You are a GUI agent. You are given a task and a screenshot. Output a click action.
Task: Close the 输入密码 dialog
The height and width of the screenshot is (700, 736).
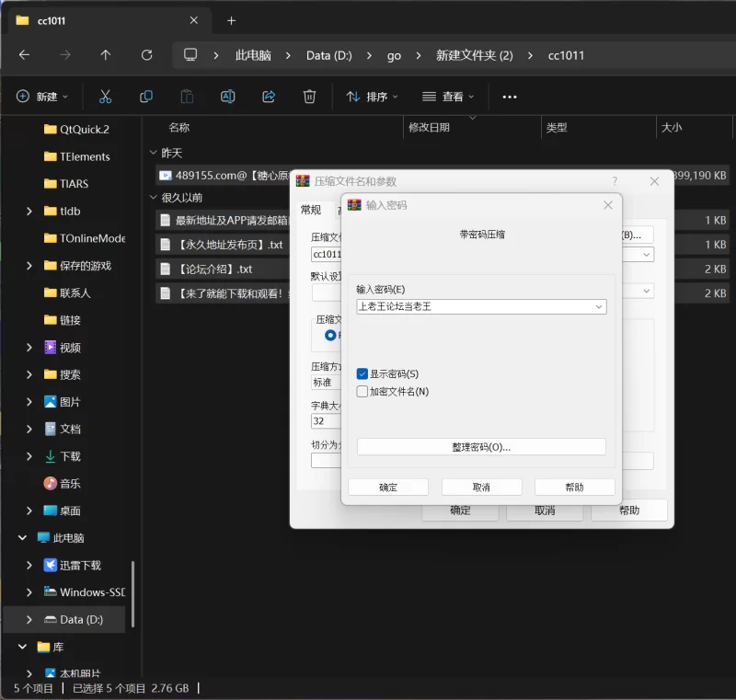click(608, 205)
